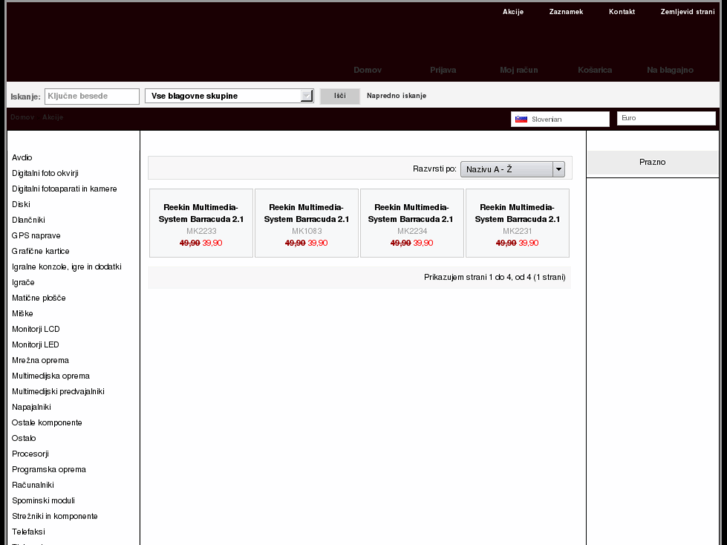Open the product with code MK1083
The image size is (727, 545).
(x=306, y=223)
